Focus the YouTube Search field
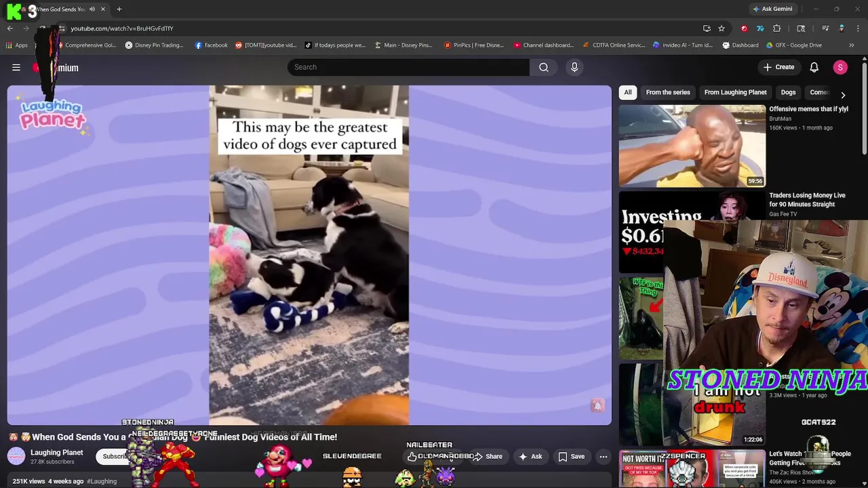This screenshot has height=488, width=868. coord(408,67)
